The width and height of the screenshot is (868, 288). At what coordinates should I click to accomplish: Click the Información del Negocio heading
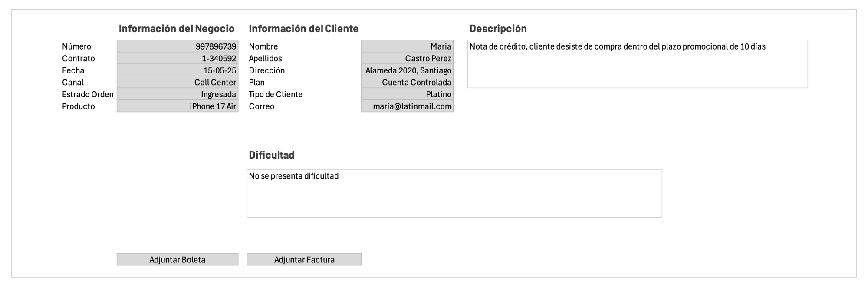[176, 29]
